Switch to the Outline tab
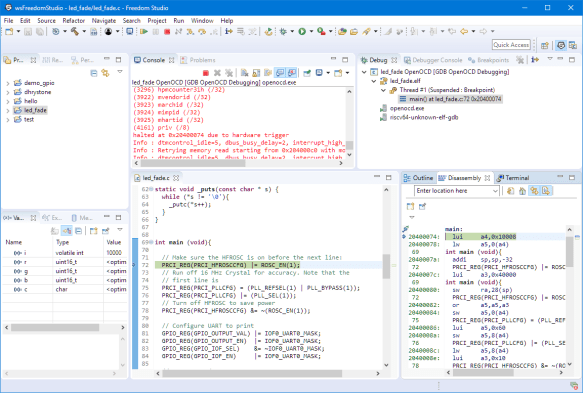The image size is (583, 393). 419,178
